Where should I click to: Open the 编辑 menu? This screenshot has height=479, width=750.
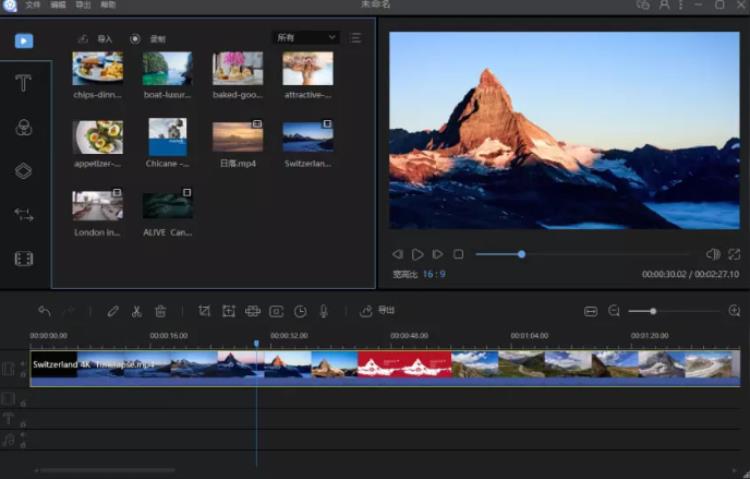(x=58, y=5)
